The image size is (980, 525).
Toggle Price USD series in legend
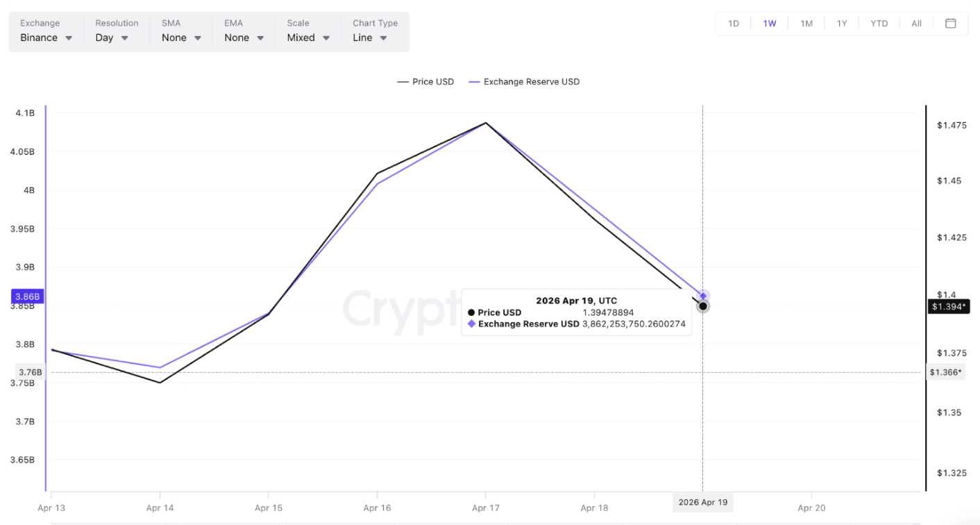tap(425, 82)
